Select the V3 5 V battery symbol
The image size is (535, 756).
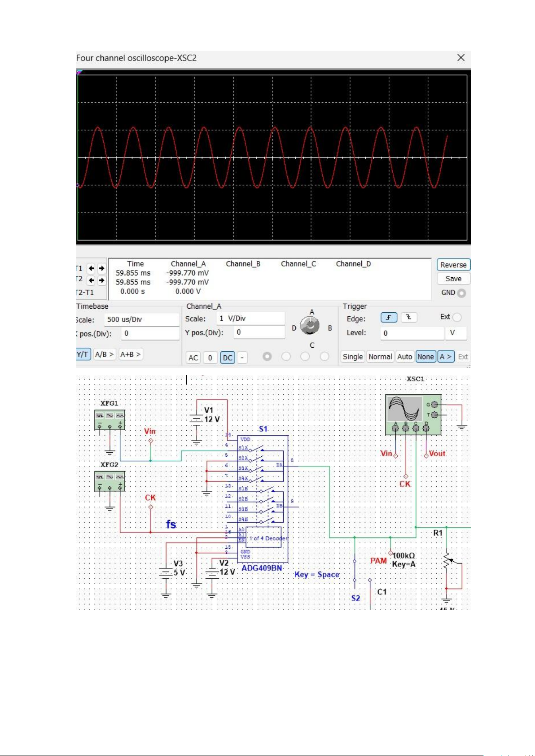point(166,572)
